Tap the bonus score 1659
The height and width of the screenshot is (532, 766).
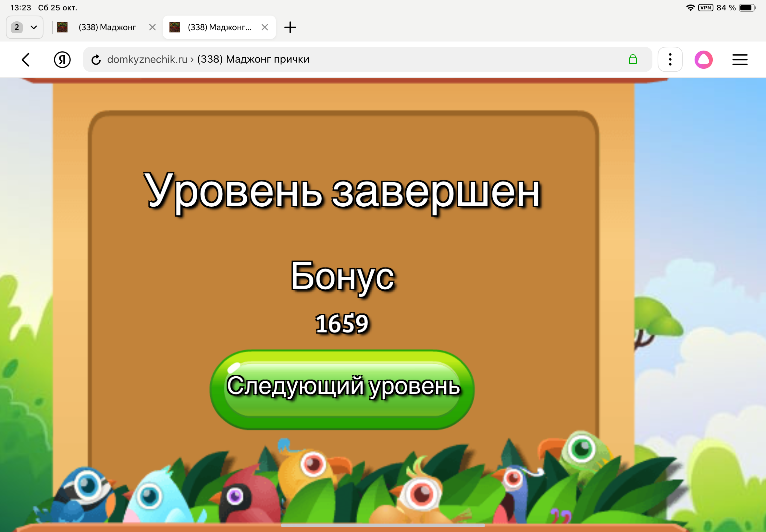[x=342, y=324]
